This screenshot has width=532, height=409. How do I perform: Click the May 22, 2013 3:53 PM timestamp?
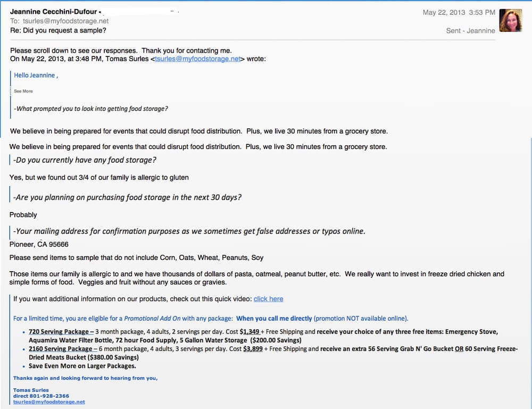(x=459, y=12)
